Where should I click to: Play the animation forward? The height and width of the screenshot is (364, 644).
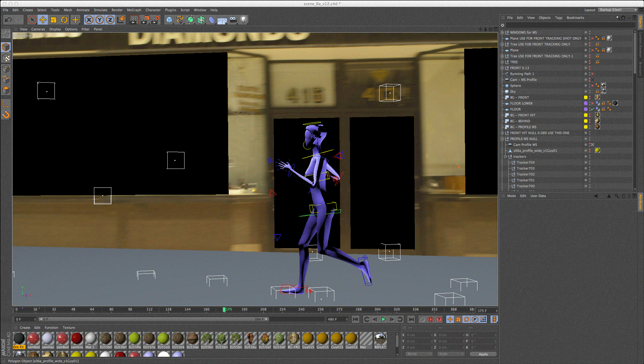[x=383, y=319]
